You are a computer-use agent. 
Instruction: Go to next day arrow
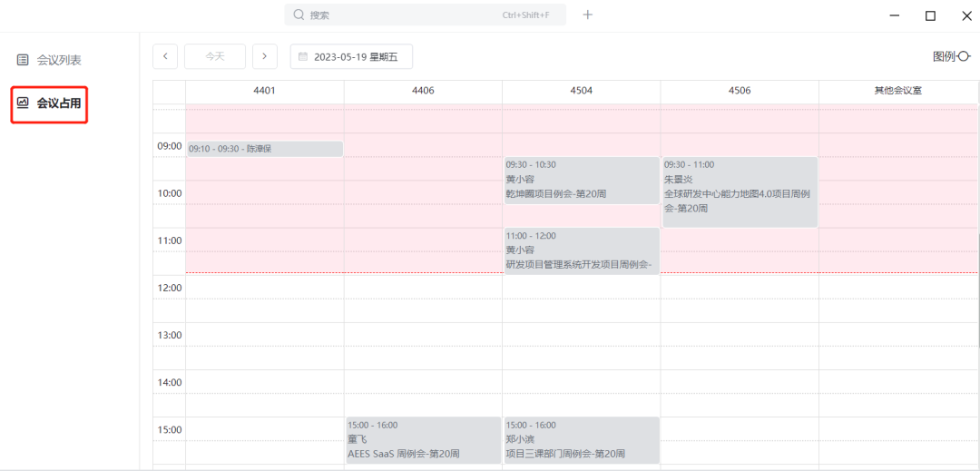[265, 56]
